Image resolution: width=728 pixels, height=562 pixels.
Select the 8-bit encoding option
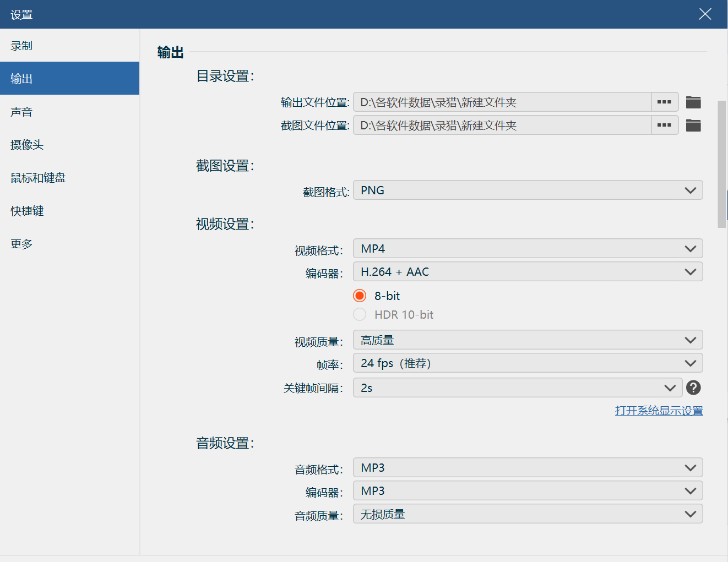(359, 295)
